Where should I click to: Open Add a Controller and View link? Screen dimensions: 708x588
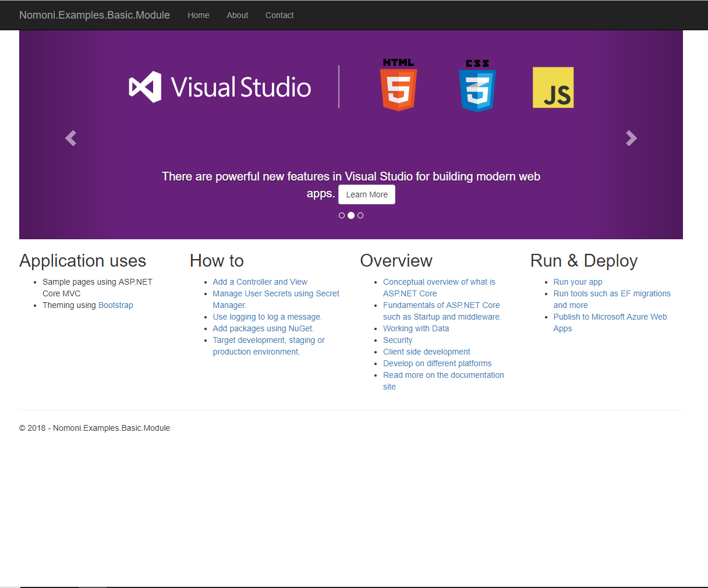[260, 282]
